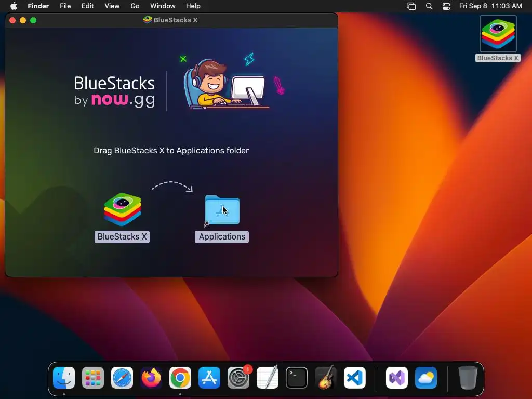Open the View menu
The height and width of the screenshot is (399, 532).
click(112, 6)
